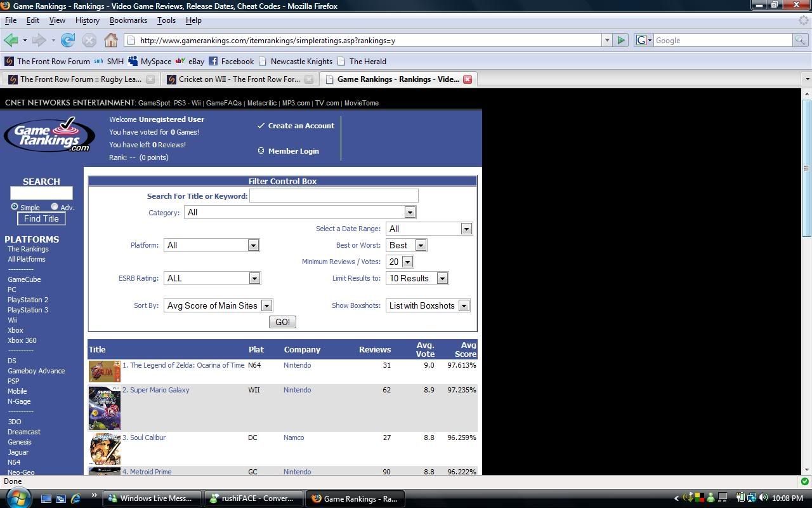The image size is (812, 508).
Task: Open the Category dropdown
Action: pos(300,212)
